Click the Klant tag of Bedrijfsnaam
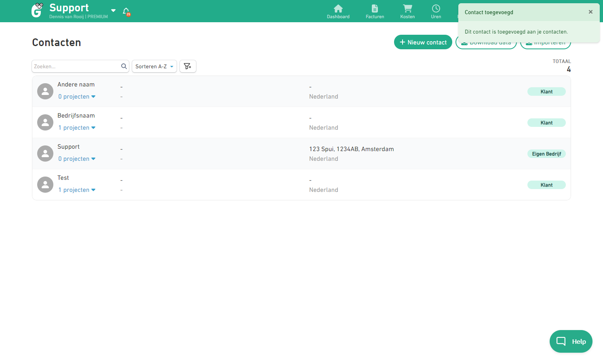 [546, 123]
